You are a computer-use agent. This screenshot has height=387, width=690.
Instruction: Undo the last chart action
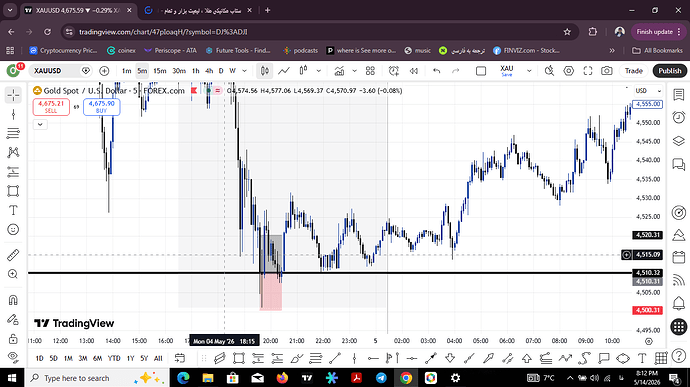437,71
